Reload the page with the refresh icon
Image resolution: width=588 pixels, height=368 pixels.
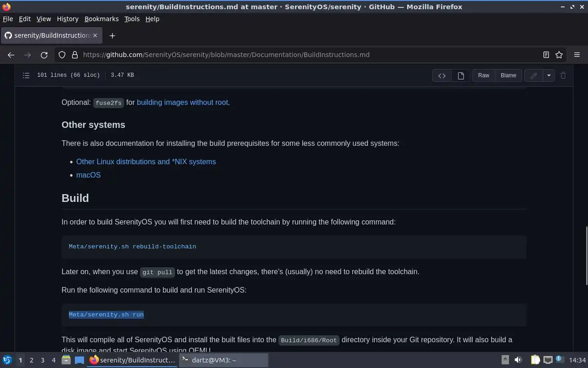tap(44, 55)
